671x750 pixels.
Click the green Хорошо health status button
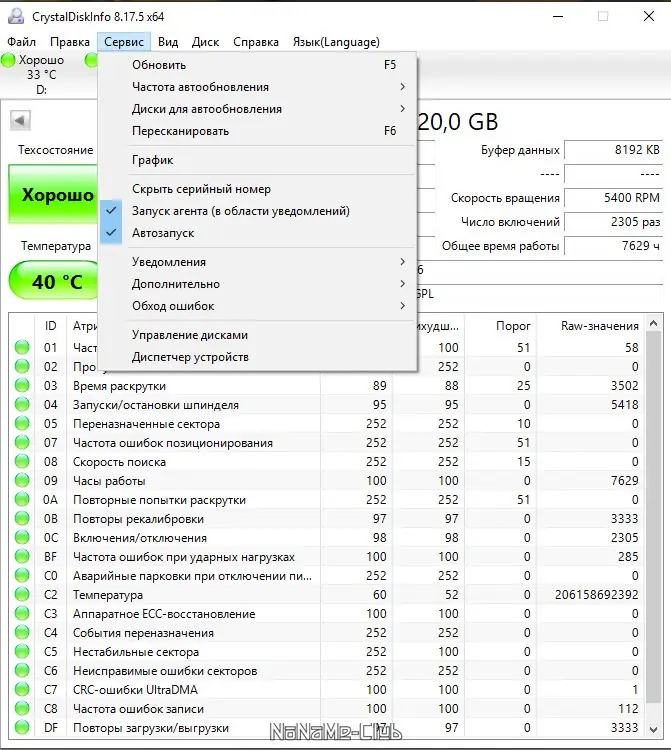(x=53, y=194)
